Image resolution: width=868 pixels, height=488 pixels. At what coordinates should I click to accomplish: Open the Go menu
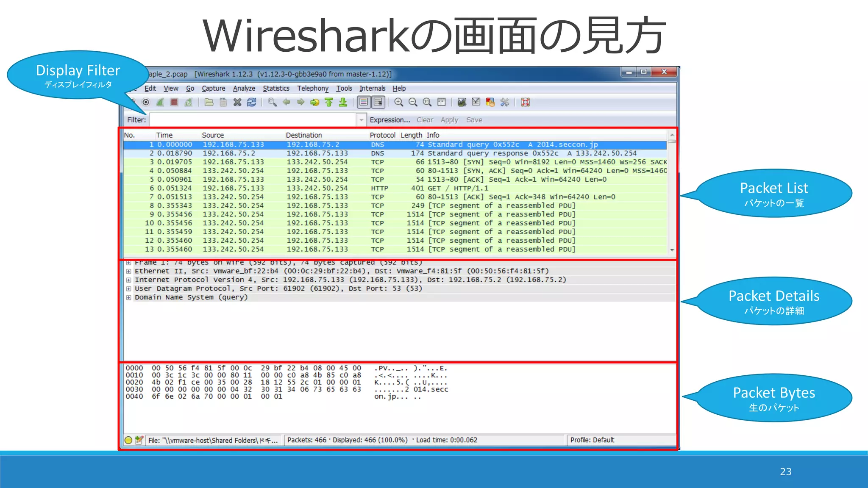190,89
